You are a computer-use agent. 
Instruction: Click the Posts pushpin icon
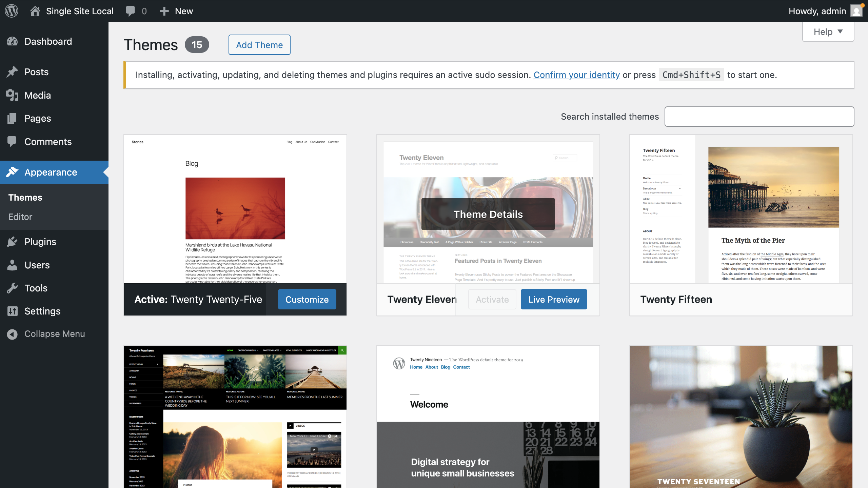coord(12,72)
